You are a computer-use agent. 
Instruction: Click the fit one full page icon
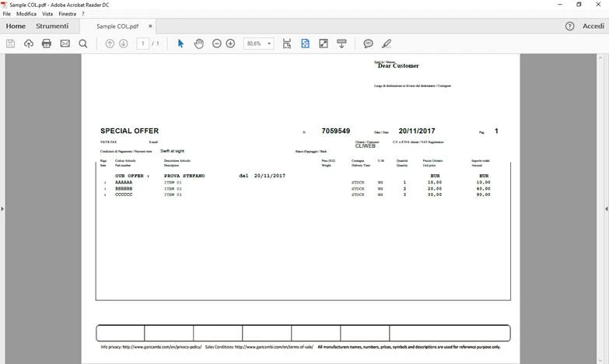click(x=305, y=44)
